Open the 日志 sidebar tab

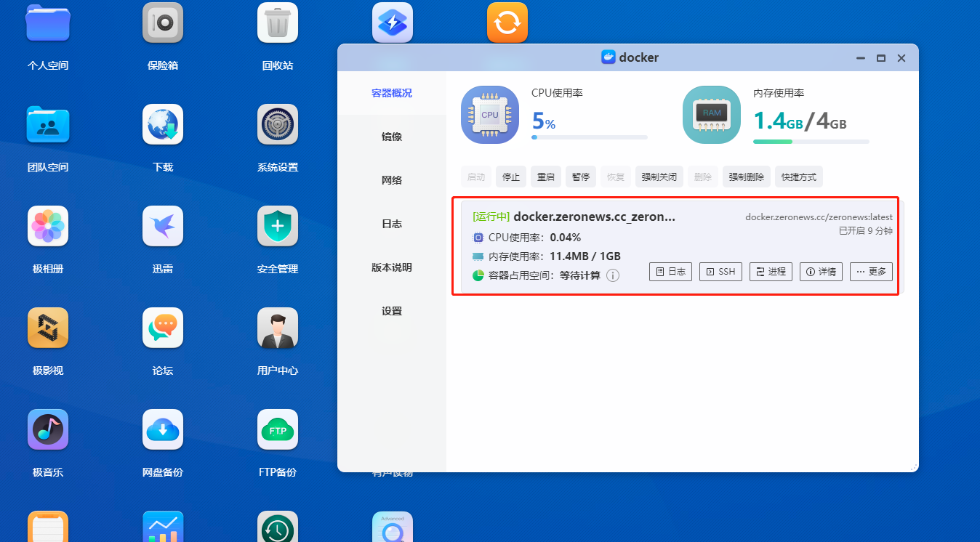[392, 224]
